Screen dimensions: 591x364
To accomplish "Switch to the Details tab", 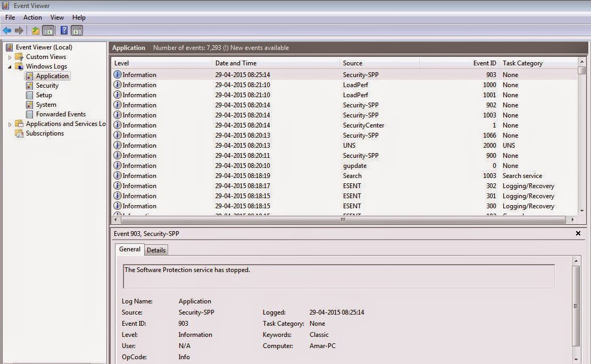I will (156, 250).
